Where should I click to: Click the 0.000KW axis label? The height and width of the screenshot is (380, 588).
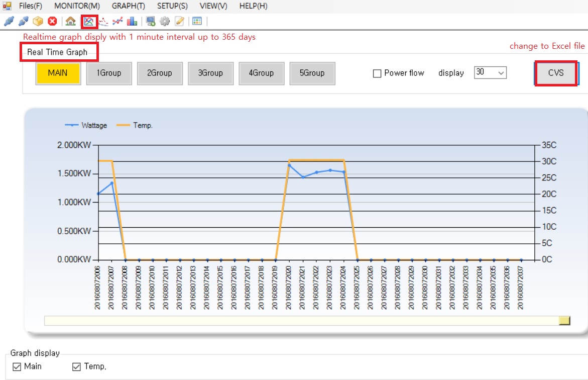coord(74,259)
